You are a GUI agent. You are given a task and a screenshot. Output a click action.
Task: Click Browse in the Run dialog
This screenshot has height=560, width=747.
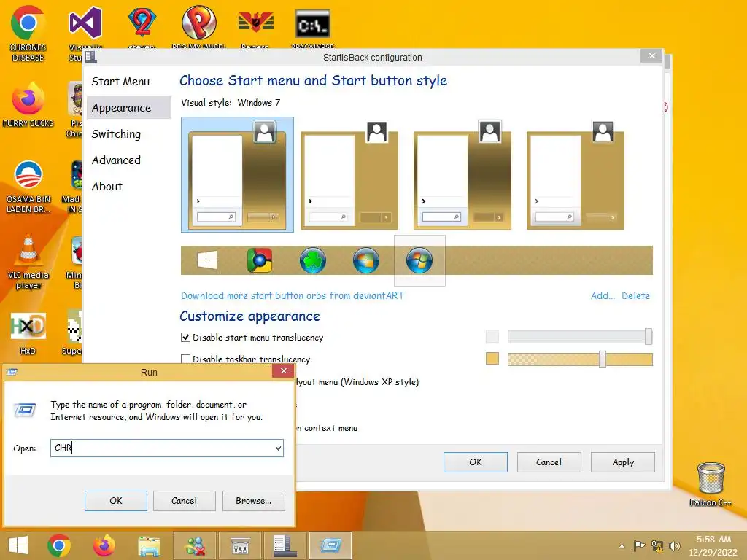[x=253, y=500]
